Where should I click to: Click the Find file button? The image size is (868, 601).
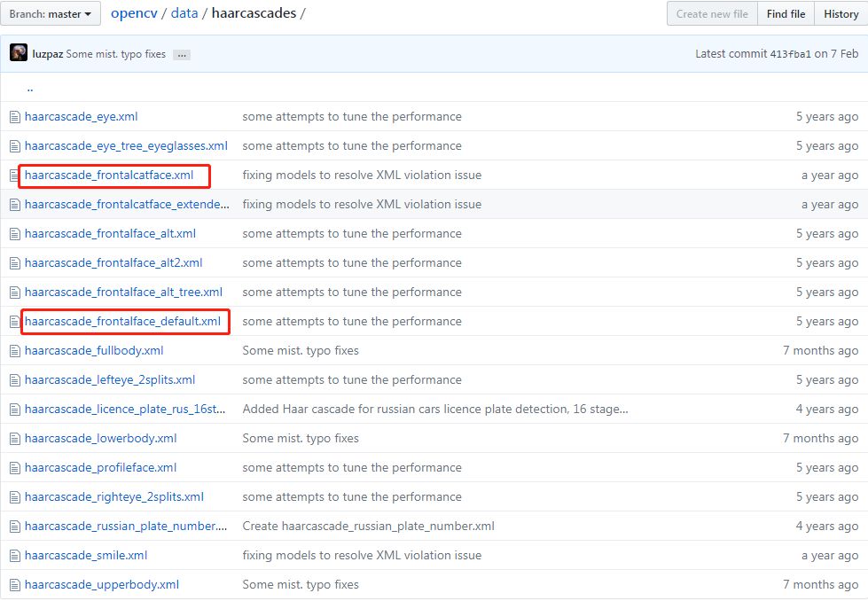(x=786, y=14)
